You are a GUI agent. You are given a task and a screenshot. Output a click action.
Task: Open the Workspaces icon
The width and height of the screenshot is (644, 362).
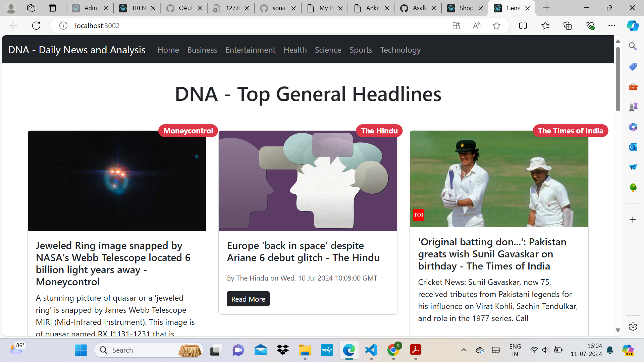pos(31,8)
